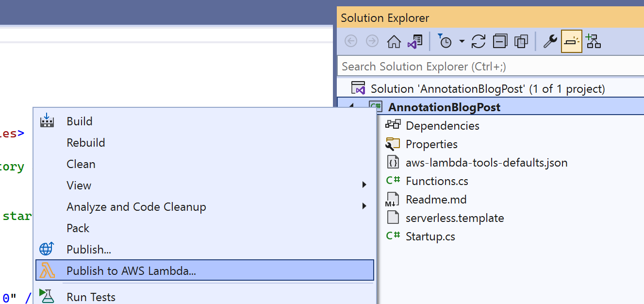
Task: Click the Back navigation arrow in Solution Explorer
Action: 351,41
